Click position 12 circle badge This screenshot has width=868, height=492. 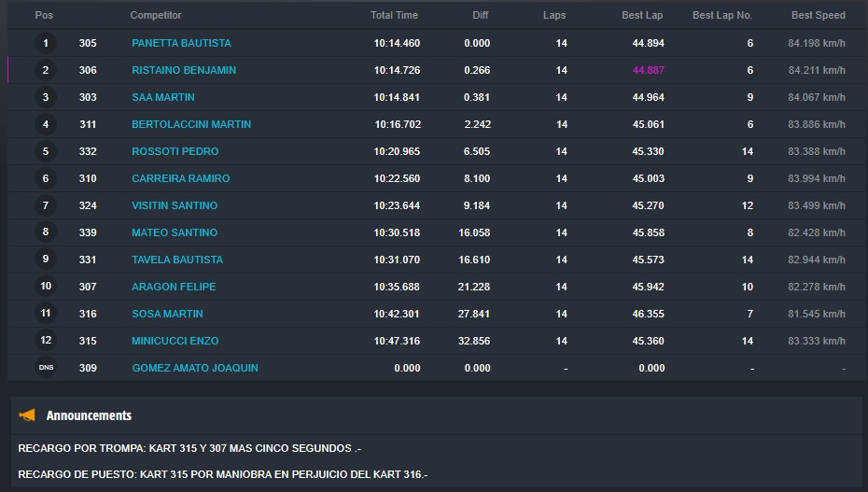tap(46, 341)
